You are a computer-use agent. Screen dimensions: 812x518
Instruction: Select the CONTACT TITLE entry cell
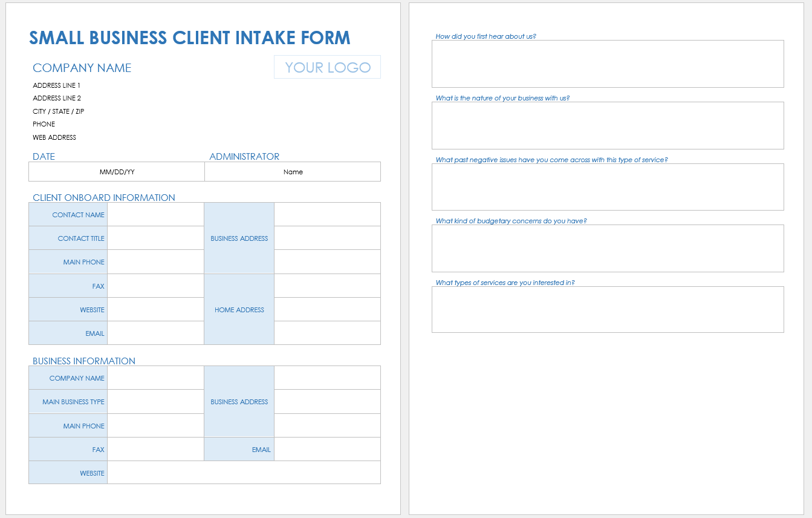tap(155, 238)
